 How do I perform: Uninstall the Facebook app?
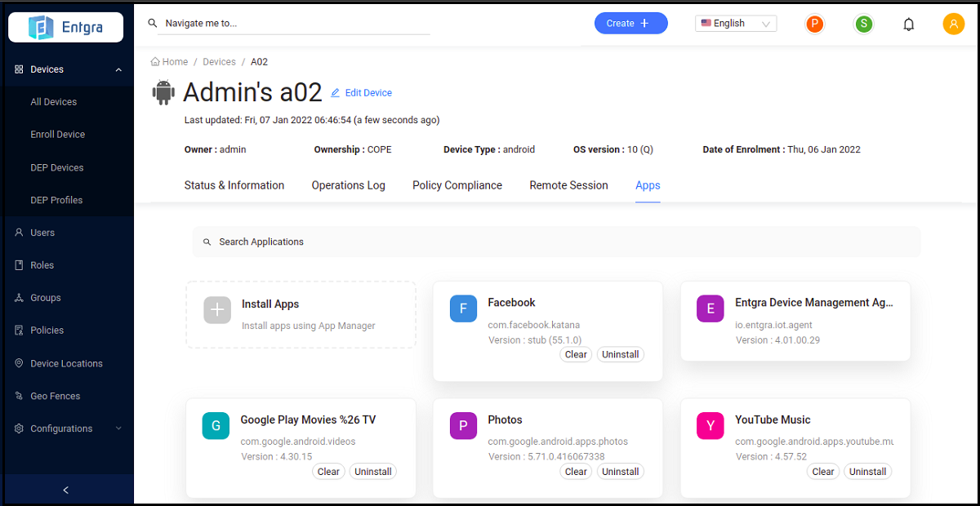point(620,355)
